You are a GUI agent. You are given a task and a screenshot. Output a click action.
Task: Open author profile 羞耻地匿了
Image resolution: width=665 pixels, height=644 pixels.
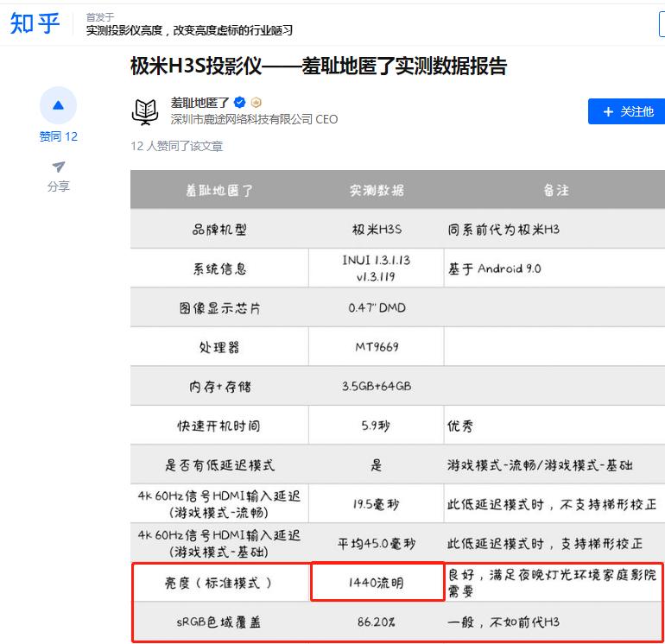pos(199,103)
